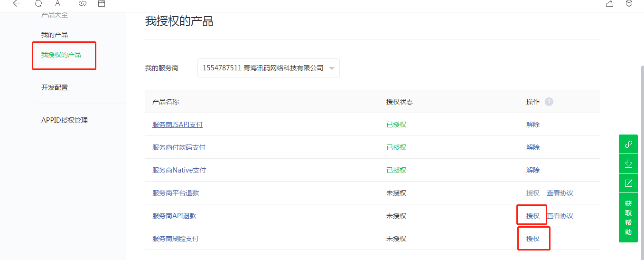Click 已授权 status of 服务商JSAPI支付

click(396, 125)
